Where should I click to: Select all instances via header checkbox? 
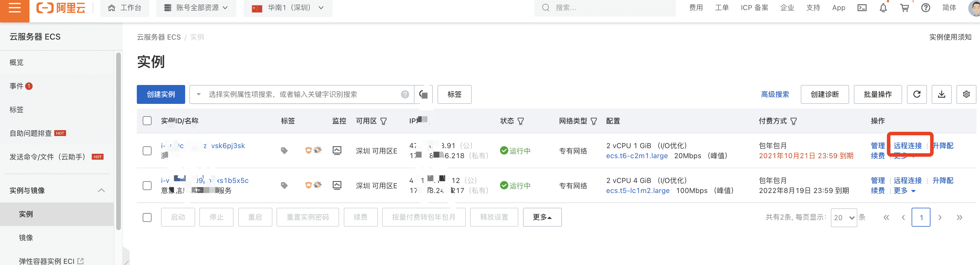(x=147, y=121)
